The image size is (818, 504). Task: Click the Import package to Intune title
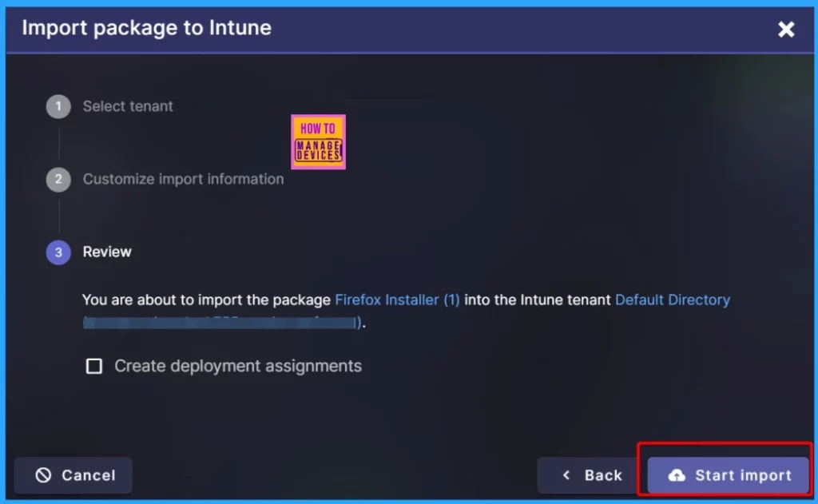pos(147,28)
